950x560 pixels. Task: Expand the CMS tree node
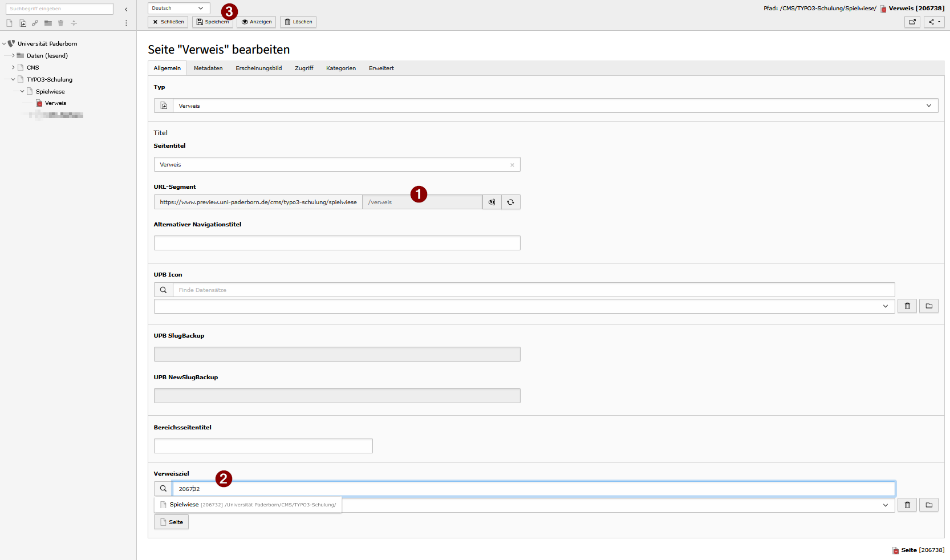(x=13, y=67)
